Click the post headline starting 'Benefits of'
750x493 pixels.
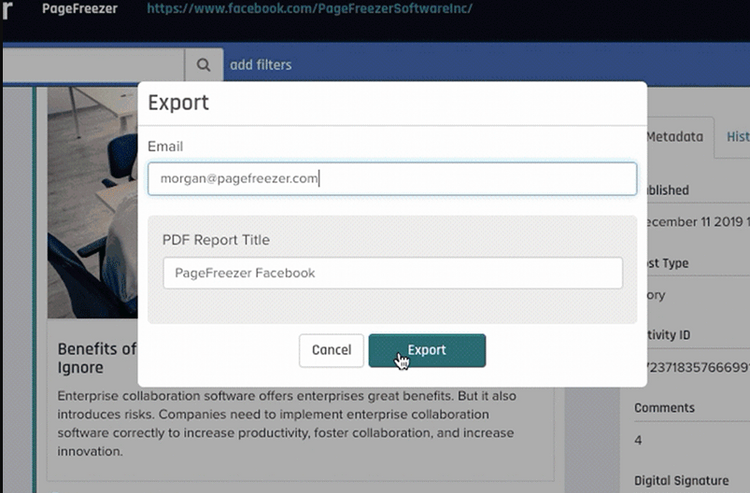pyautogui.click(x=97, y=358)
